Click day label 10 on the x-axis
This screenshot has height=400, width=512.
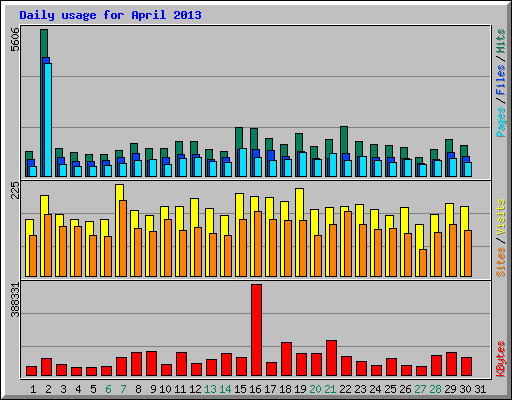165,389
